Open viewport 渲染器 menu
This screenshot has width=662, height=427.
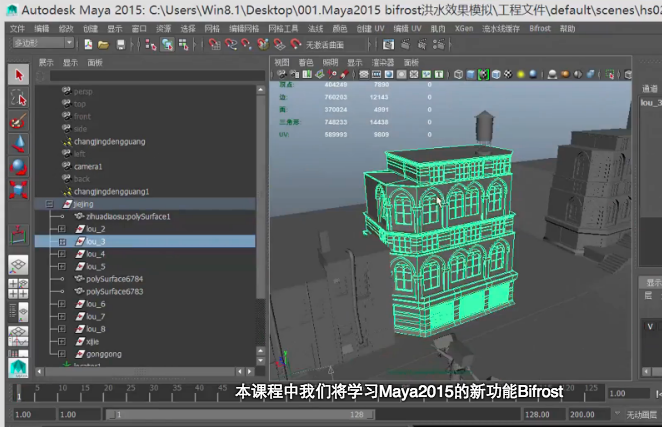[x=383, y=63]
